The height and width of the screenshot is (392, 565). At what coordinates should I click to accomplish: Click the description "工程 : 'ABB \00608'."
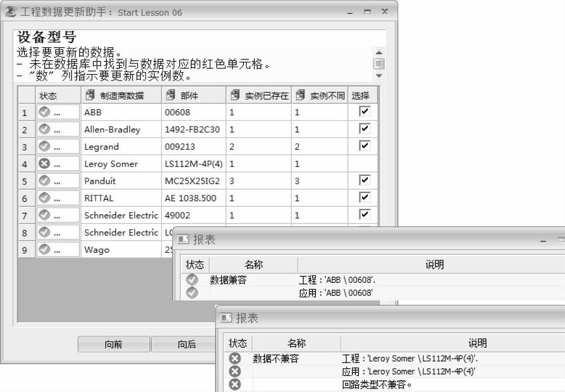337,280
